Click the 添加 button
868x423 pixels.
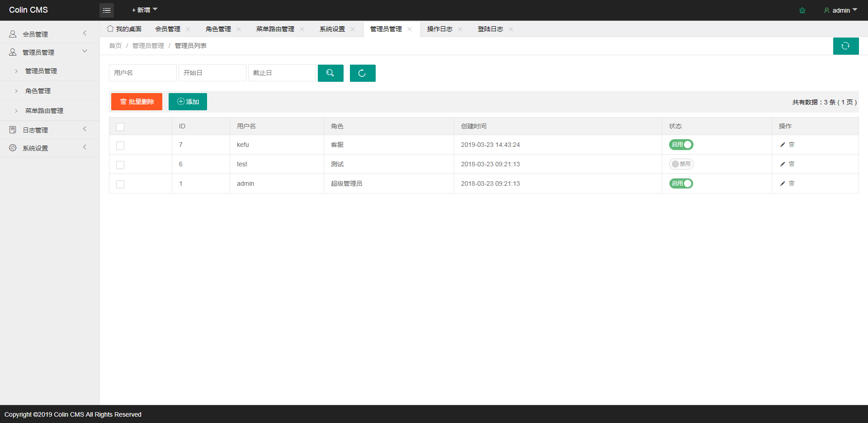tap(188, 102)
